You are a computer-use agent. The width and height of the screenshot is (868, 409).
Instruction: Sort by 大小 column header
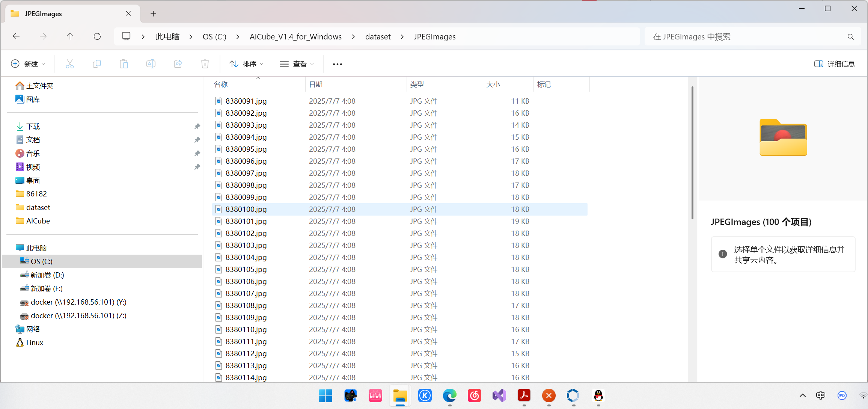point(508,85)
